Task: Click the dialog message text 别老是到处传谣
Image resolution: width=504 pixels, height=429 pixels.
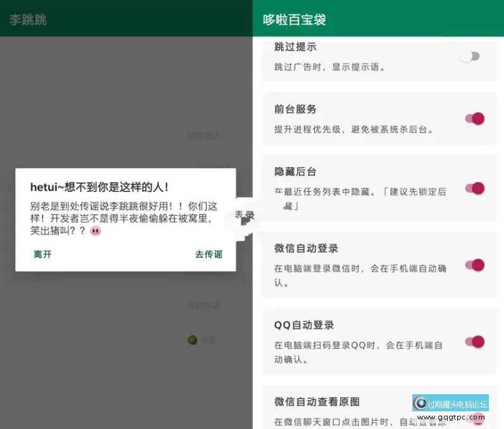Action: [124, 219]
